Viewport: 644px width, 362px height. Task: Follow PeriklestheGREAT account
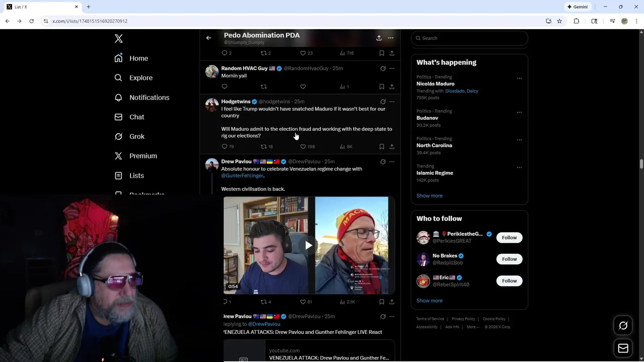tap(509, 238)
